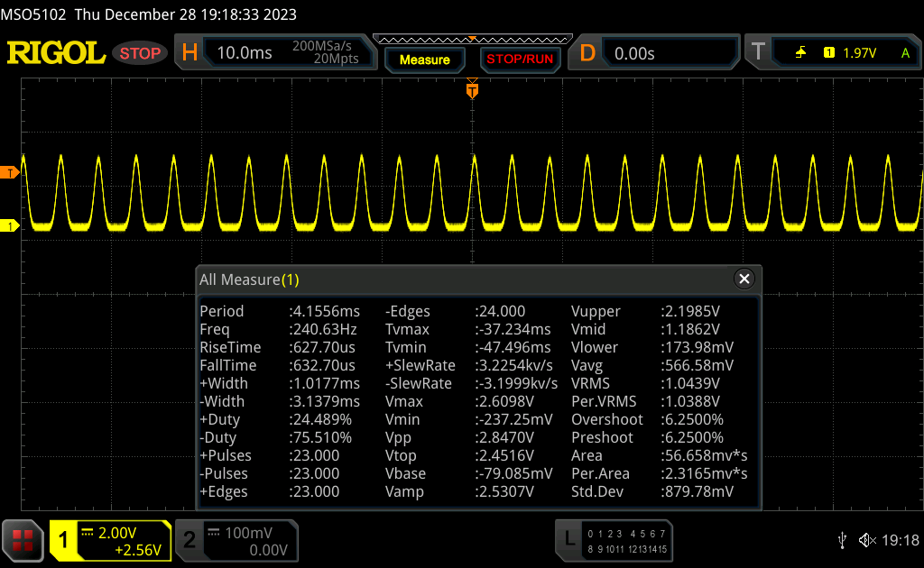Select the 1.97V trigger level value
The height and width of the screenshot is (568, 924).
859,53
